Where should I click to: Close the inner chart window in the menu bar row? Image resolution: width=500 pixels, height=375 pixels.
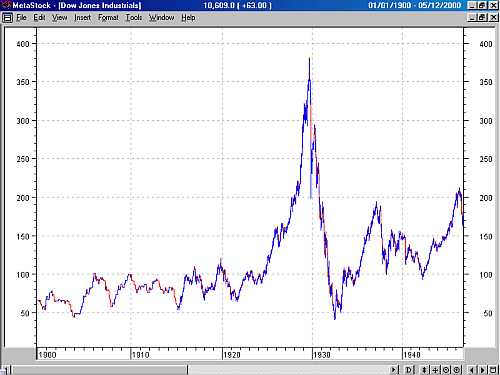493,17
